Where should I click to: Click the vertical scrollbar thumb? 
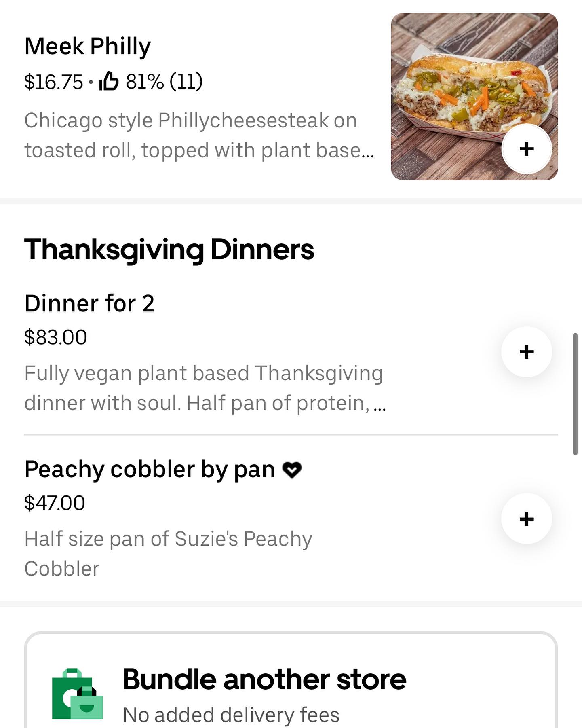point(575,394)
